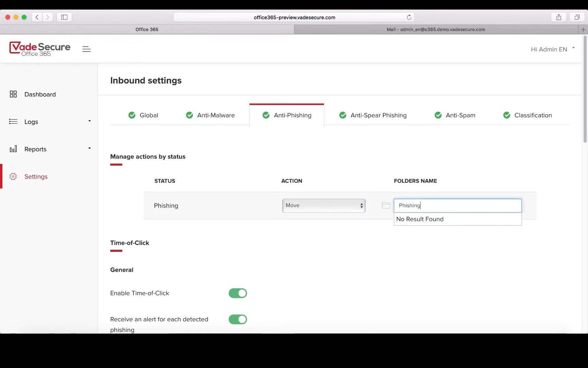This screenshot has height=368, width=588.
Task: Open the Hi Admin EN user menu
Action: coord(552,49)
